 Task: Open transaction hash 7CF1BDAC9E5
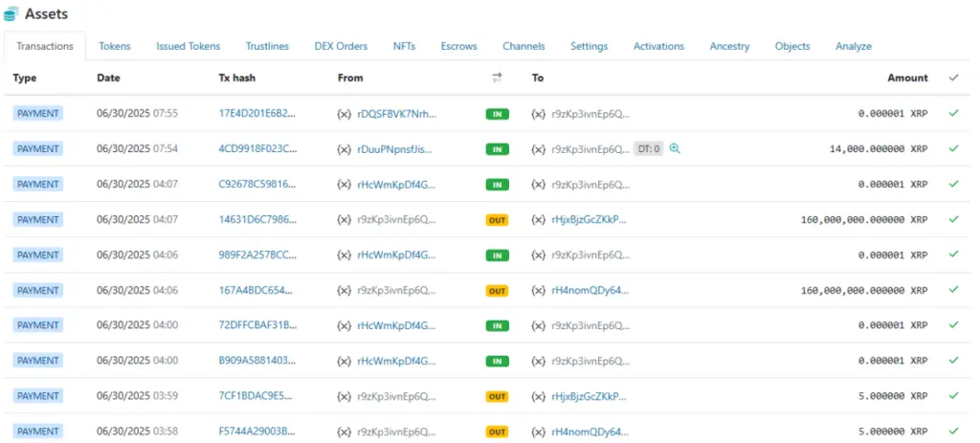point(256,396)
